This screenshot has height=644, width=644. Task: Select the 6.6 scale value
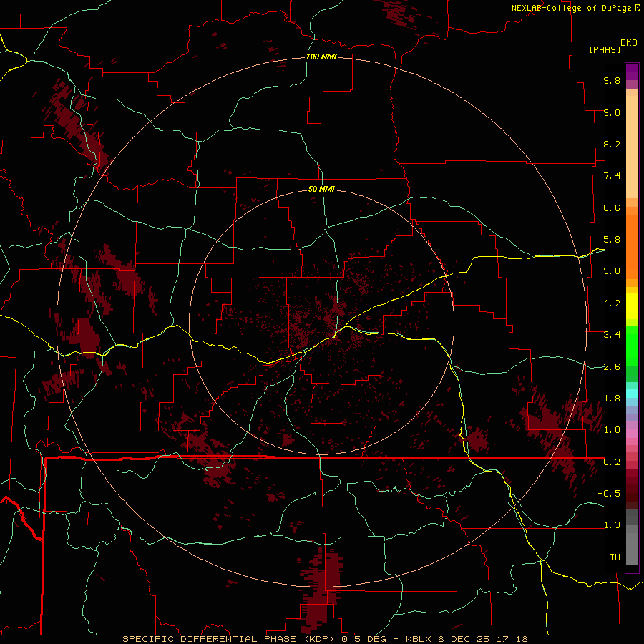[612, 208]
